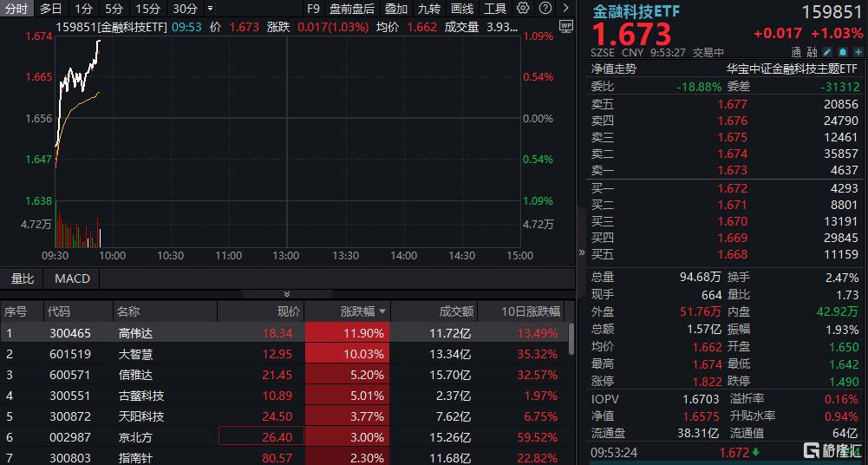Select the 天阳科技 row
868x465 pixels.
[284, 416]
